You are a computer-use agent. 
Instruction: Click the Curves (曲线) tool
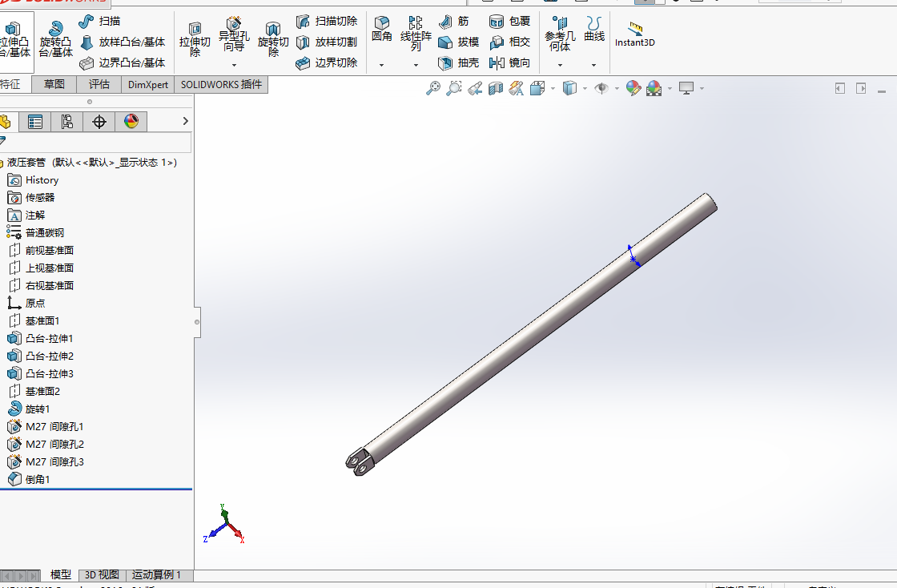[593, 29]
